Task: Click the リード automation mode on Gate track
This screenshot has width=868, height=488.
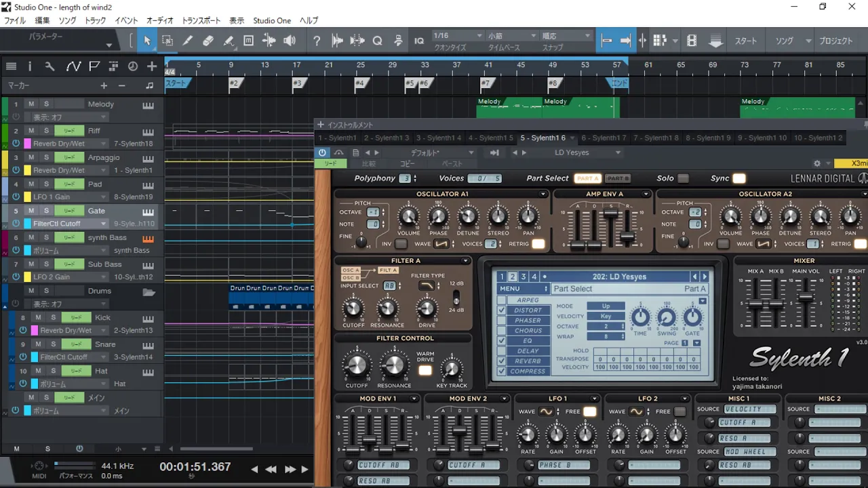Action: click(69, 211)
